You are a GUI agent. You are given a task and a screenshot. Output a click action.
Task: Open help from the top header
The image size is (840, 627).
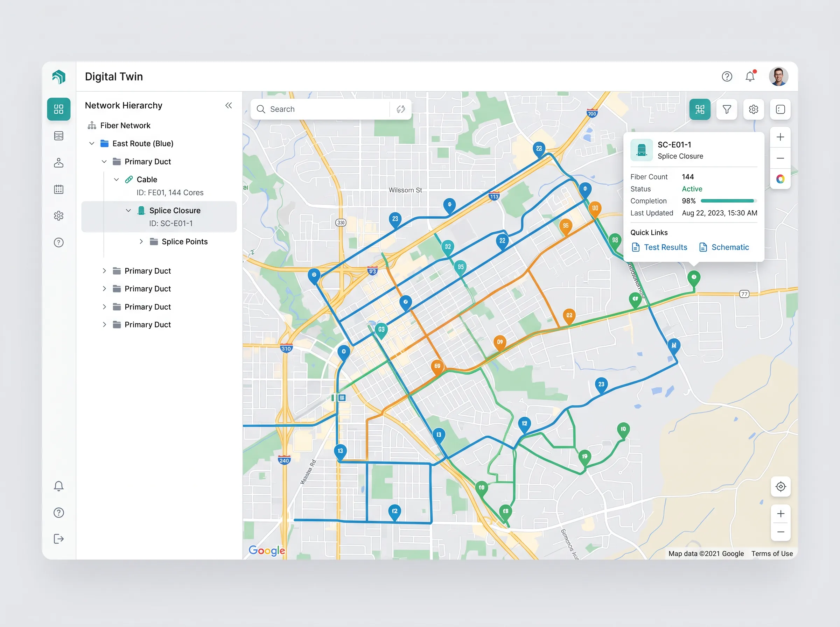(x=727, y=77)
